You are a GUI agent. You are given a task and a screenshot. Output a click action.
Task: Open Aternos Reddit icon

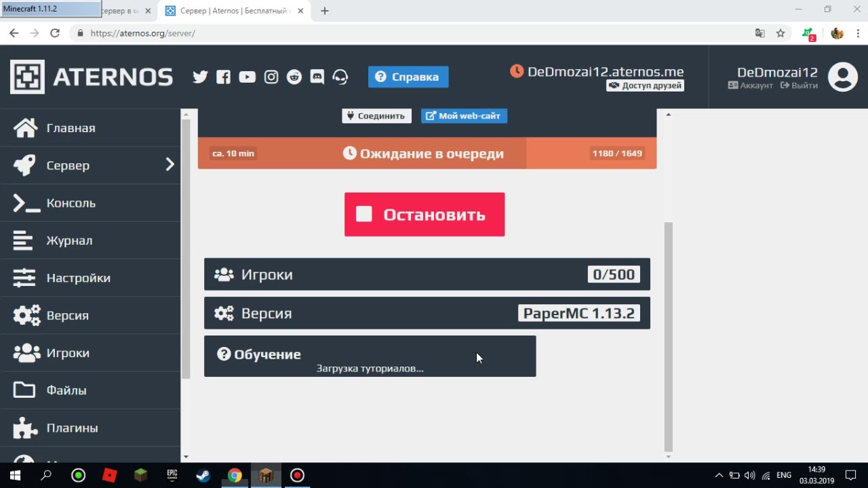pos(294,77)
